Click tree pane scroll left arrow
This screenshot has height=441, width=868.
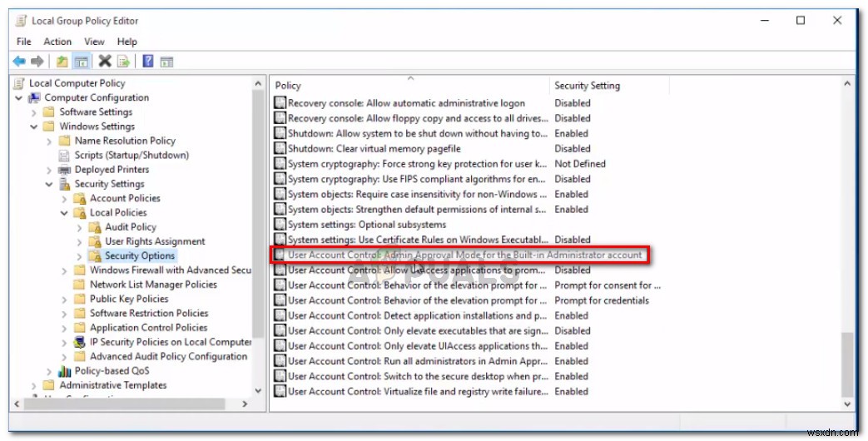(17, 404)
